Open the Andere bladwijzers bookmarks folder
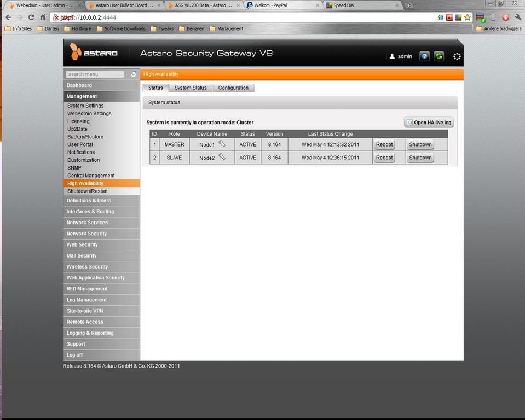525x420 pixels. (499, 29)
